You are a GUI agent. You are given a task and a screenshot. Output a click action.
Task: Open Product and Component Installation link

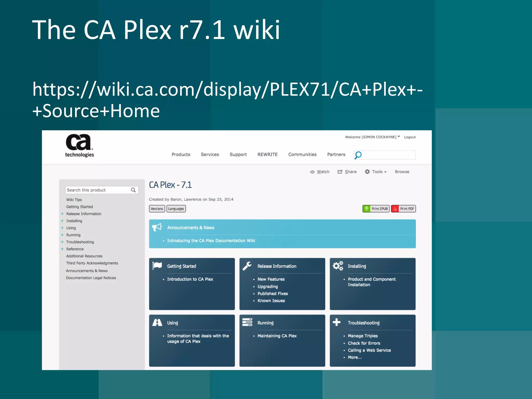tap(372, 282)
